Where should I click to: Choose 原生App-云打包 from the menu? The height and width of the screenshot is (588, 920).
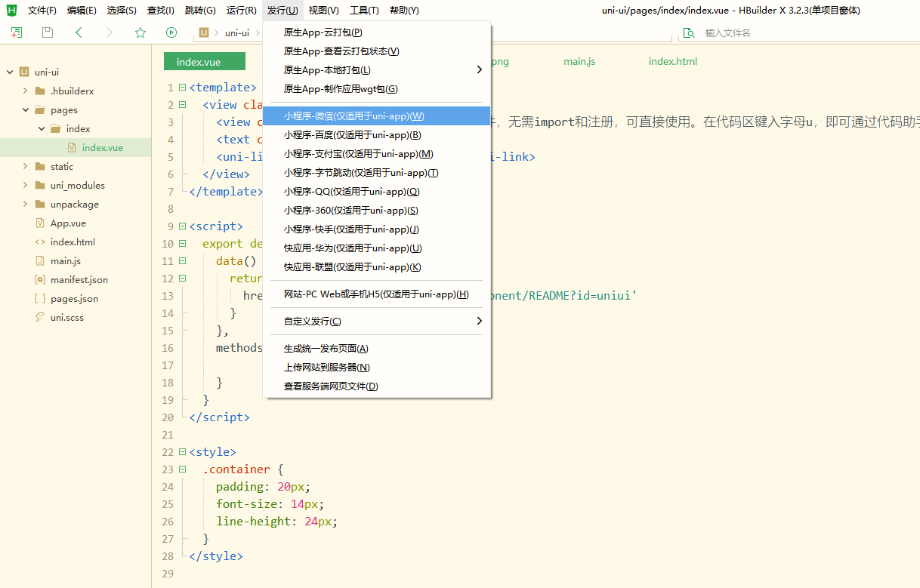pos(377,32)
